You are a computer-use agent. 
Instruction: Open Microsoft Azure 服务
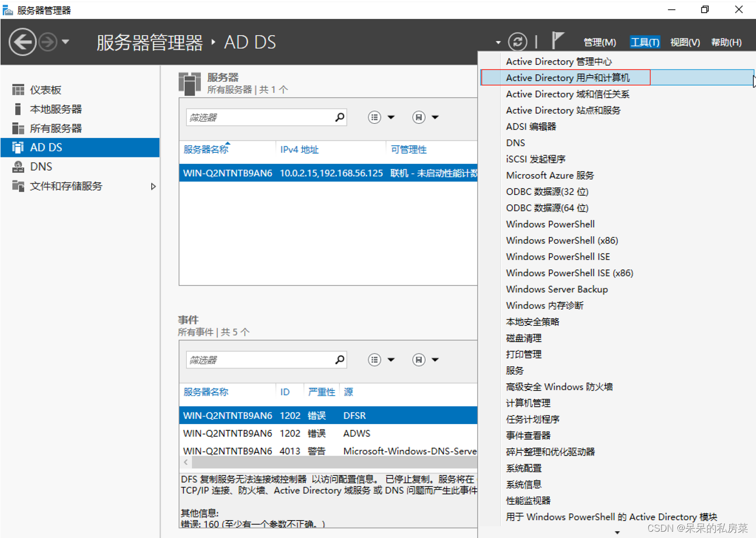[x=550, y=176]
